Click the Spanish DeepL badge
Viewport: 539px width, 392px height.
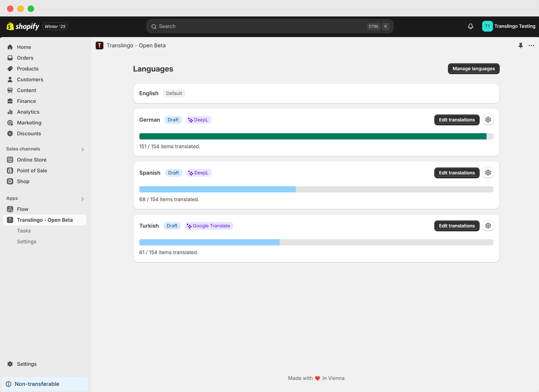(199, 173)
